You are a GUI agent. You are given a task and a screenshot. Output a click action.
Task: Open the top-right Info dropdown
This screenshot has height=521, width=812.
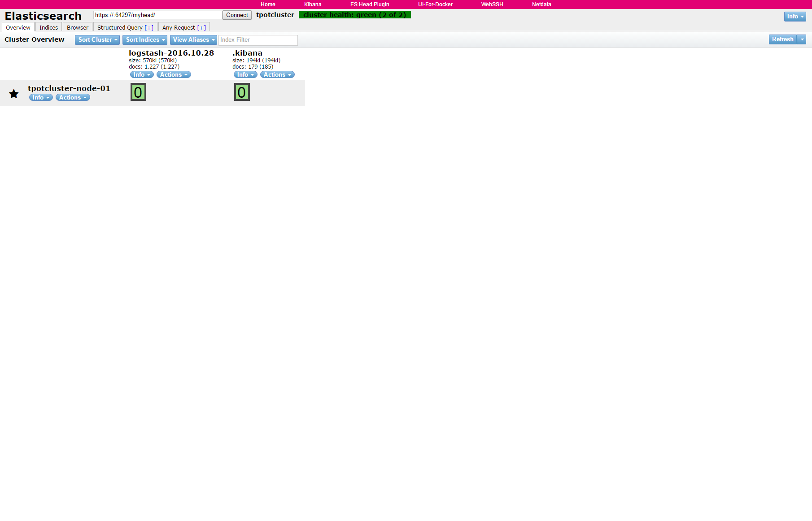click(795, 17)
